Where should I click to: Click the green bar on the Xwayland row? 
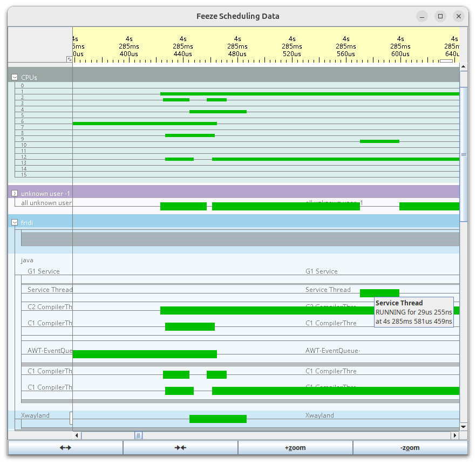pyautogui.click(x=217, y=418)
